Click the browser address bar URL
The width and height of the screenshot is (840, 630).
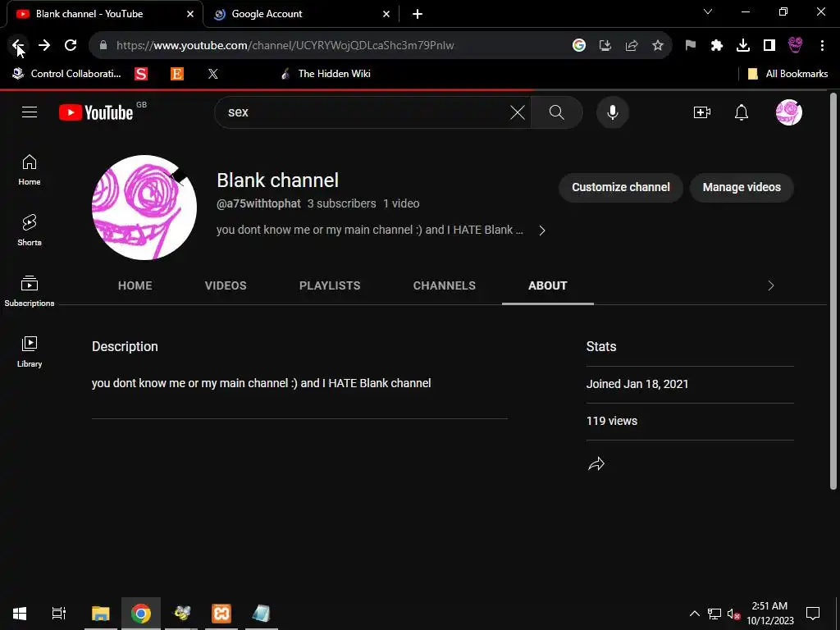tap(285, 46)
